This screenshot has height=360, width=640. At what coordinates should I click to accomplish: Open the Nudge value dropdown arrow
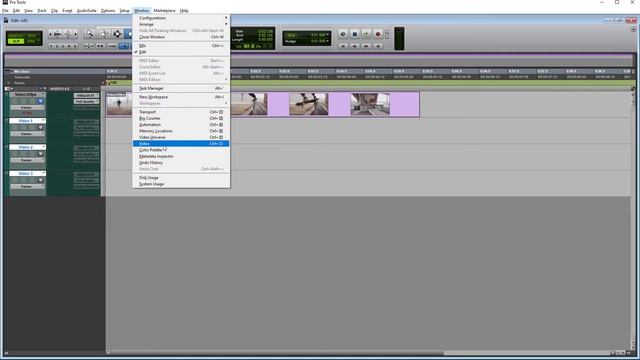tap(327, 41)
